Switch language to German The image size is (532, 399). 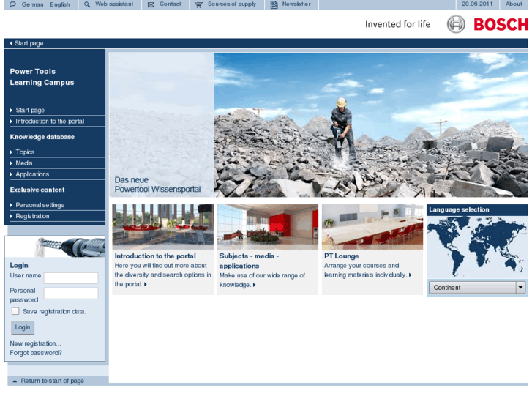[33, 4]
